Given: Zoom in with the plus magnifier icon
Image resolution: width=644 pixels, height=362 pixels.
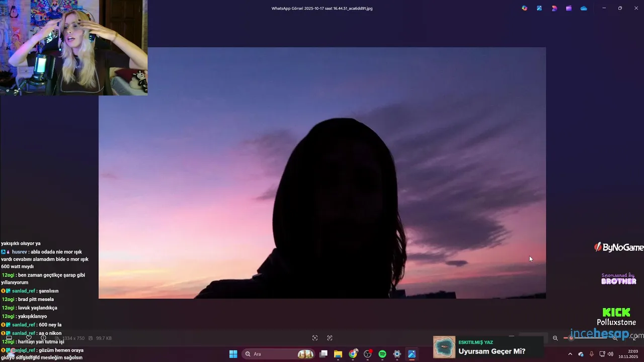Looking at the screenshot, I should tap(615, 338).
